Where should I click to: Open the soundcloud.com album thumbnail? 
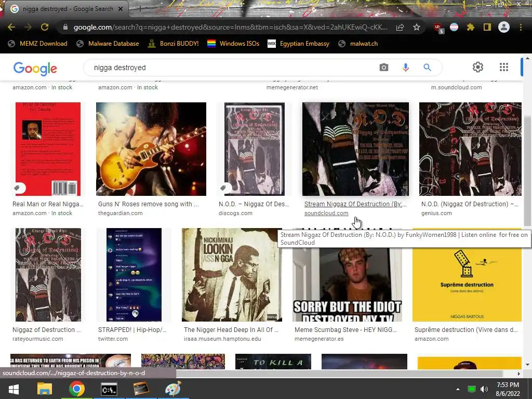coord(355,149)
